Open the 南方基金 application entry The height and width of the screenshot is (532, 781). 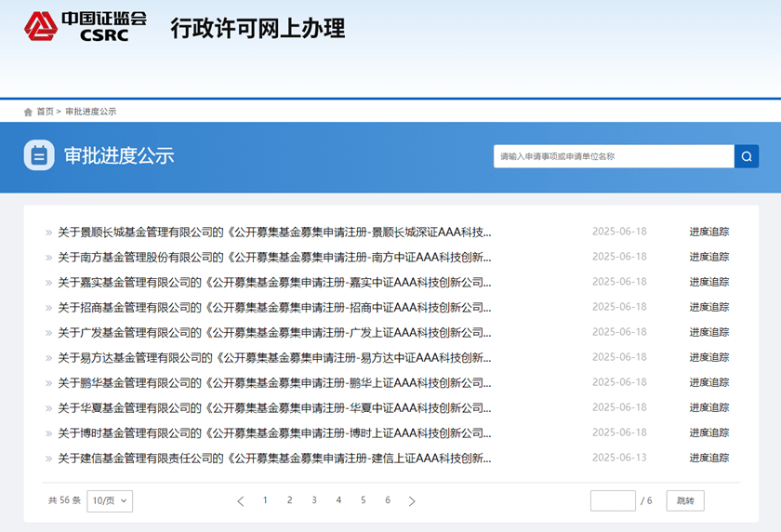[x=274, y=258]
